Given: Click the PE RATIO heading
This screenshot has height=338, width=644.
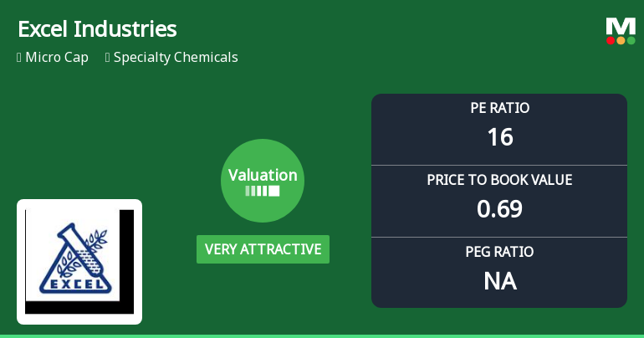Looking at the screenshot, I should click(499, 108).
